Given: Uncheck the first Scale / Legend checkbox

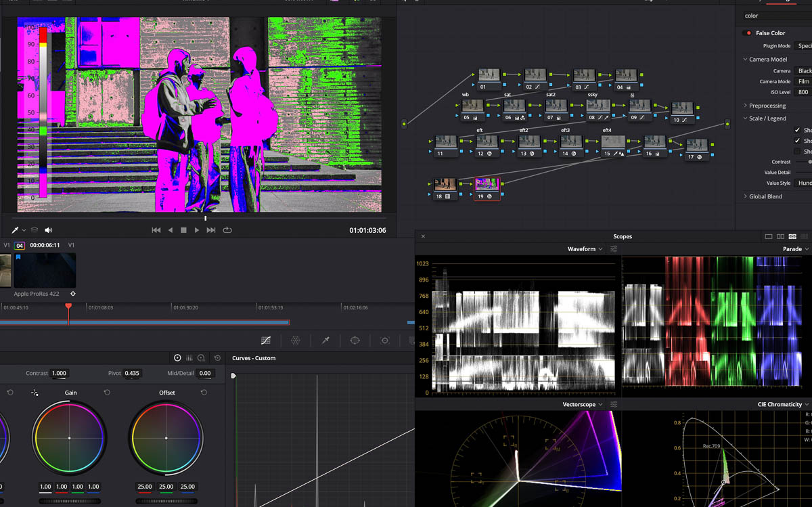Looking at the screenshot, I should click(x=797, y=130).
